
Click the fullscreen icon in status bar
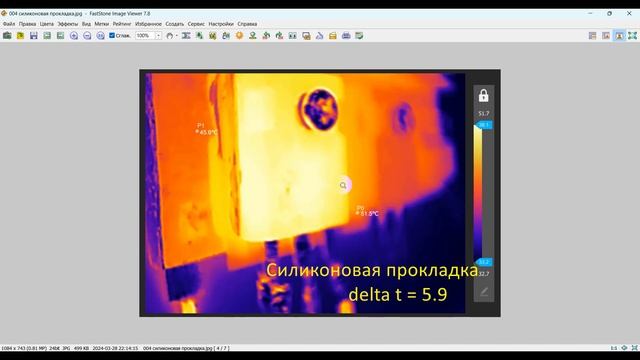pos(635,348)
